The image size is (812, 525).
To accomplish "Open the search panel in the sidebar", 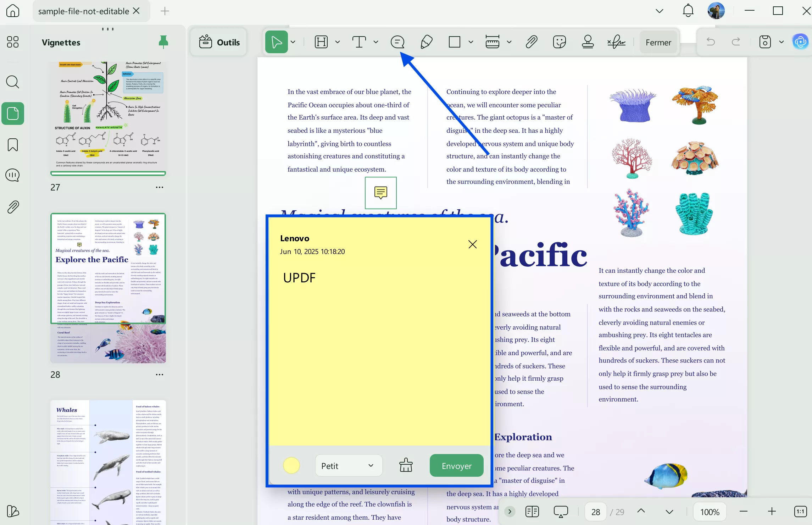I will coord(13,82).
